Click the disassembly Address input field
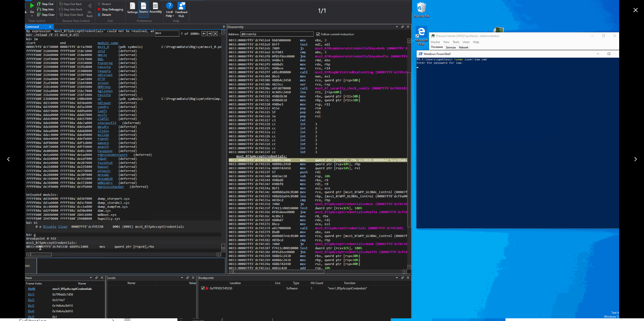Image resolution: width=644 pixels, height=321 pixels. tap(277, 34)
